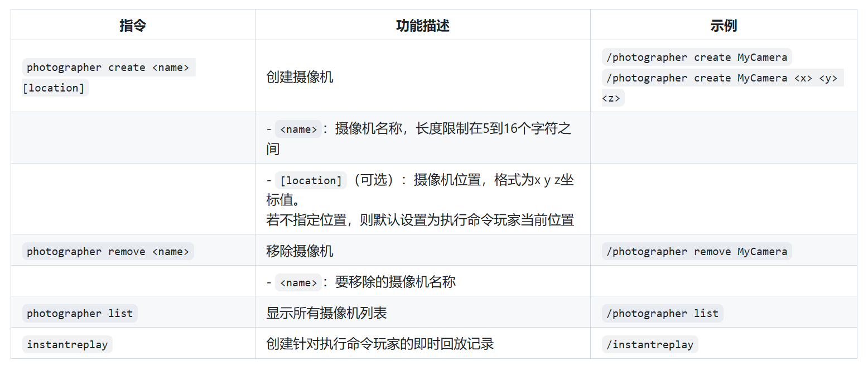Select the instantreplay command
868x370 pixels.
tap(67, 344)
